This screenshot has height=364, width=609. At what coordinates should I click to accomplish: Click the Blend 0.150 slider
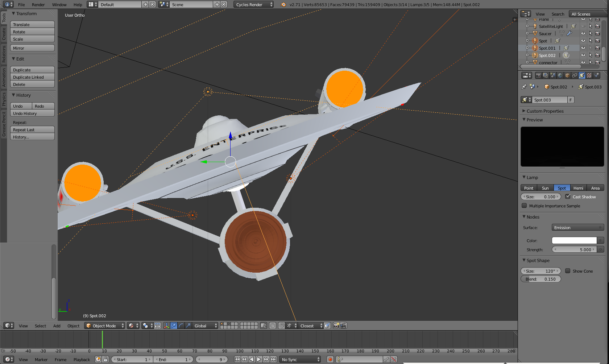tap(541, 279)
